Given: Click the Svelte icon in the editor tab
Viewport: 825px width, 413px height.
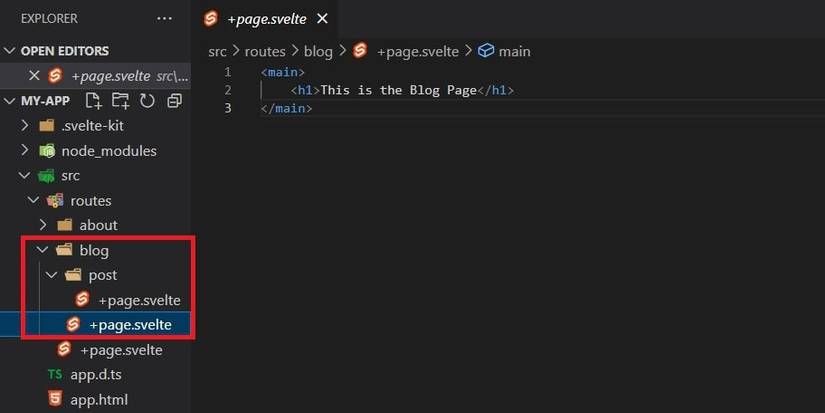Looking at the screenshot, I should (211, 19).
